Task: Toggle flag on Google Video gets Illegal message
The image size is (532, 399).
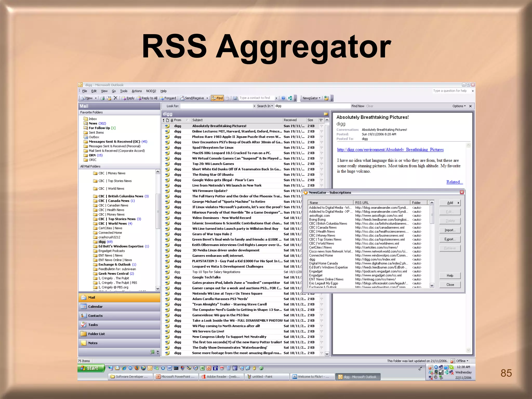Action: pyautogui.click(x=321, y=180)
